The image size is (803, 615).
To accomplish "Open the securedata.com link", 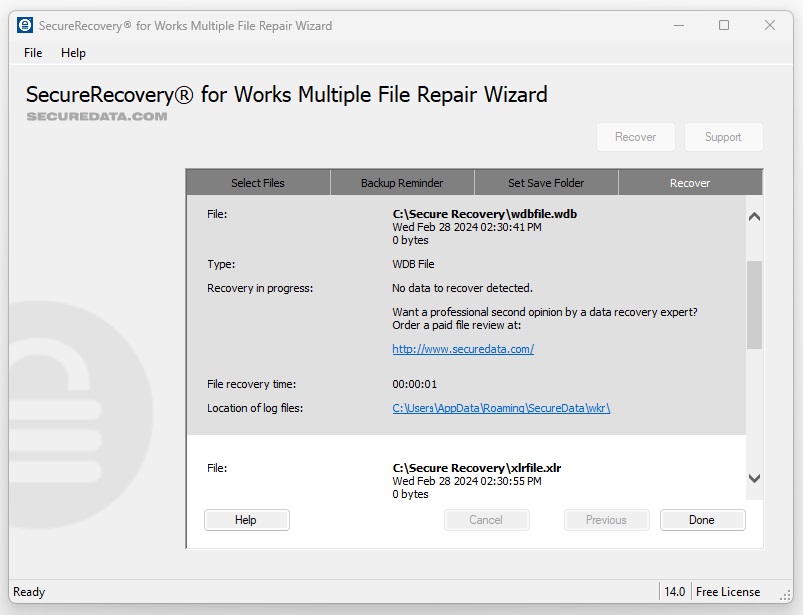I will point(462,349).
